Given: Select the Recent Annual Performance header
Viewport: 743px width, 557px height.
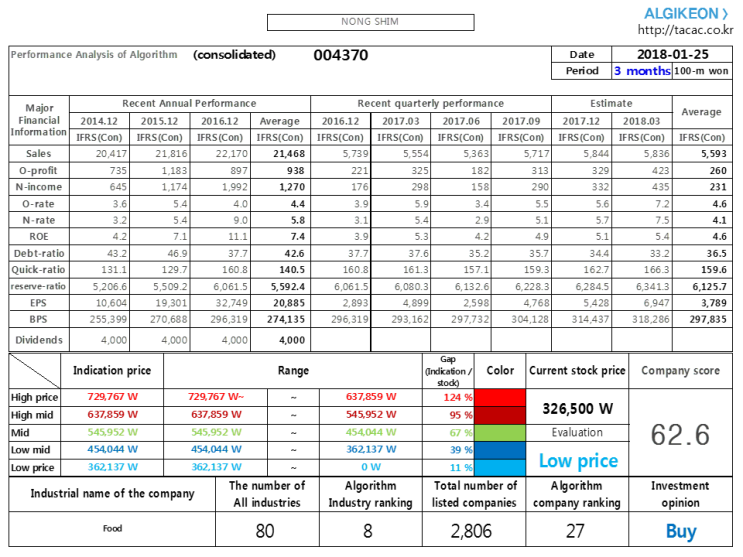Looking at the screenshot, I should pos(189,103).
